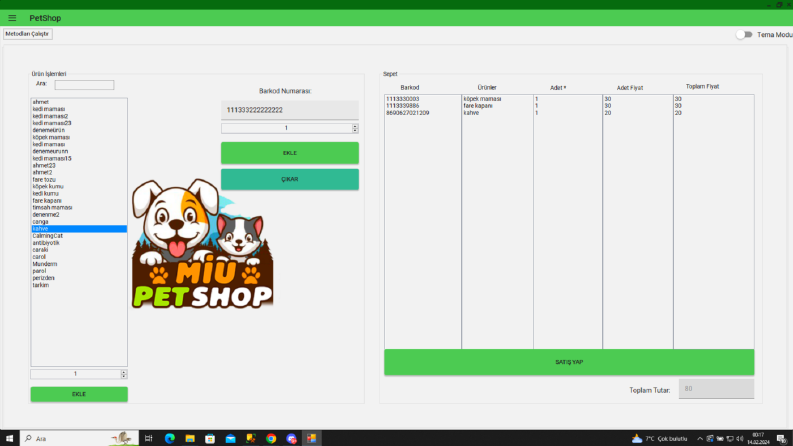Select 'ahmet2' in product list
The width and height of the screenshot is (793, 446).
79,173
